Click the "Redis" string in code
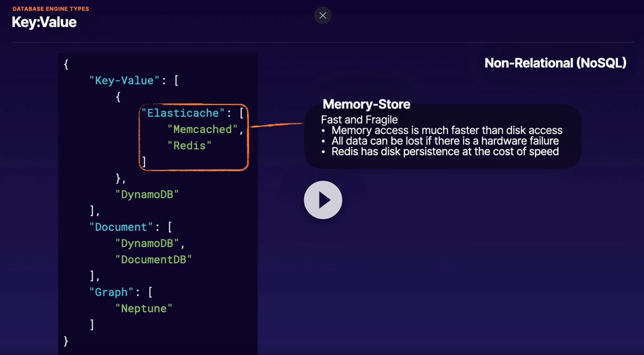 189,145
